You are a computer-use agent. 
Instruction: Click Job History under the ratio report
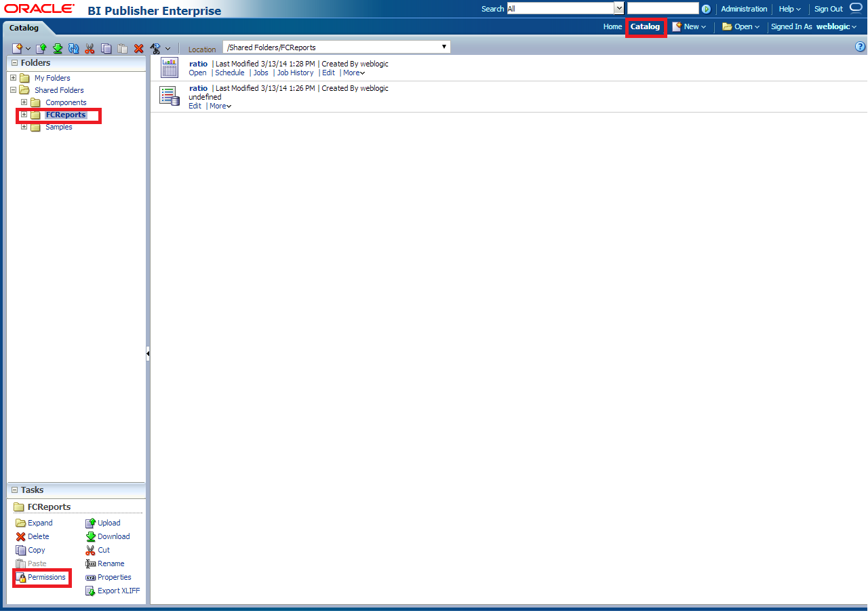[x=296, y=73]
